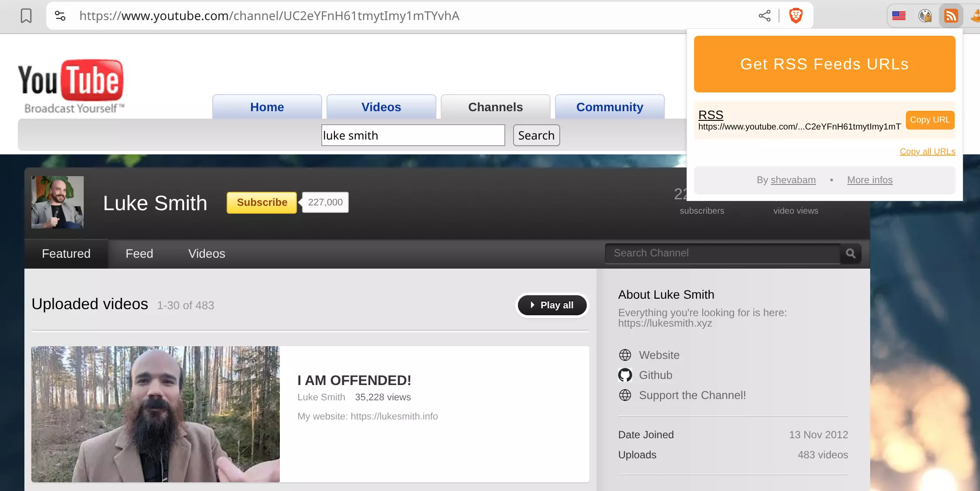Screen dimensions: 980x491
Task: Select the channel's Videos tab
Action: (207, 254)
